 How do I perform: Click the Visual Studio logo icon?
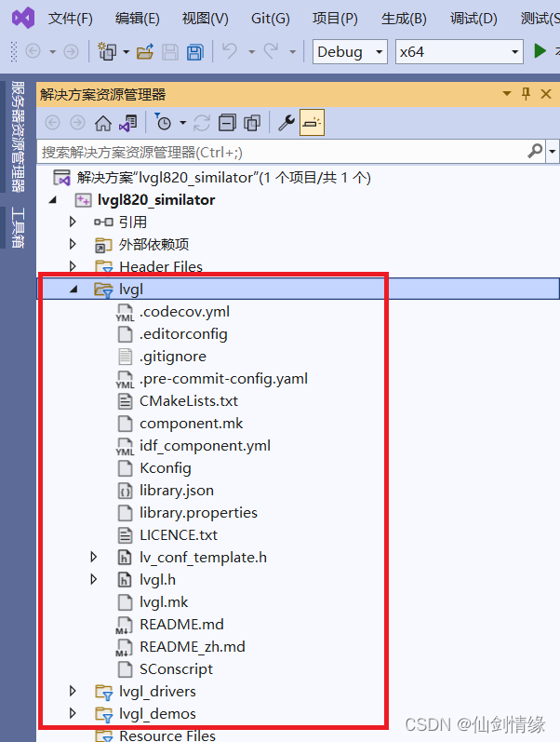point(22,19)
